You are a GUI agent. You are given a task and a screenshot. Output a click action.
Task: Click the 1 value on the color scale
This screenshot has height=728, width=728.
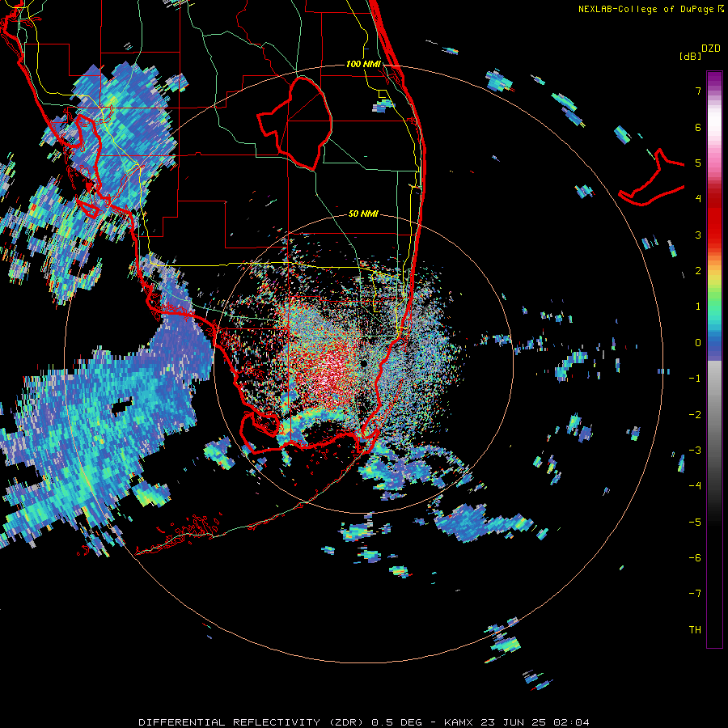point(698,307)
